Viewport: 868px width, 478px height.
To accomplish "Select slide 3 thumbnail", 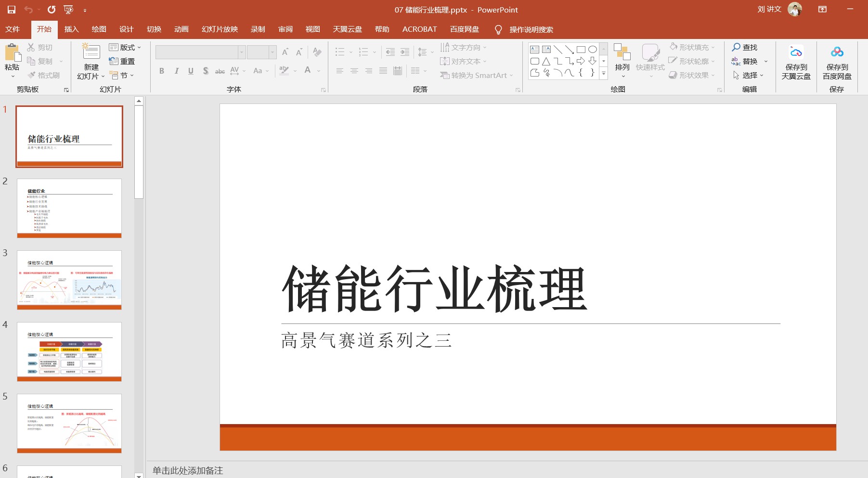I will point(69,280).
